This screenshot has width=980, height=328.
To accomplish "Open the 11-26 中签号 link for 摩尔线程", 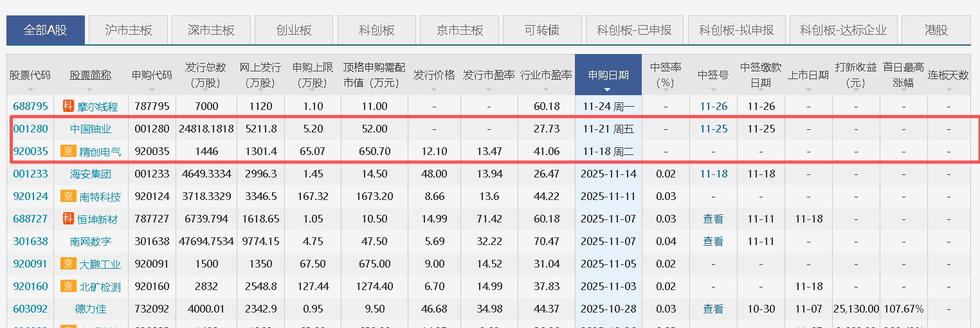I will click(713, 106).
